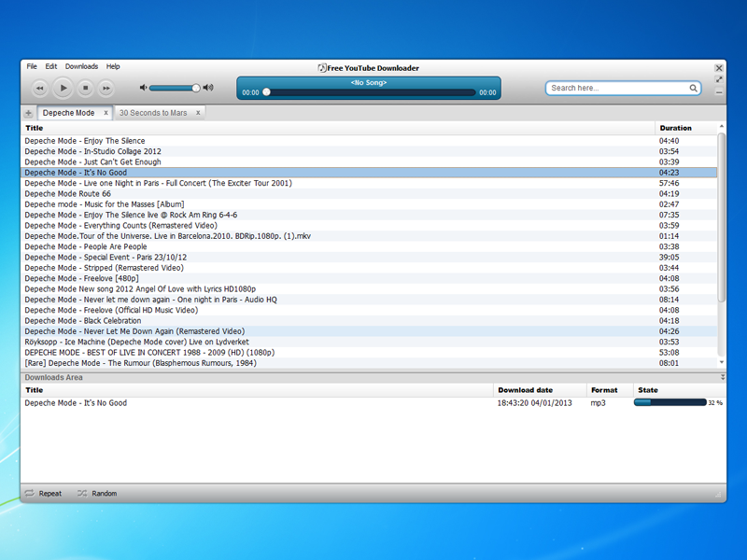
Task: Select 'Depeche Mode - Freelove [480p]' row
Action: (369, 278)
